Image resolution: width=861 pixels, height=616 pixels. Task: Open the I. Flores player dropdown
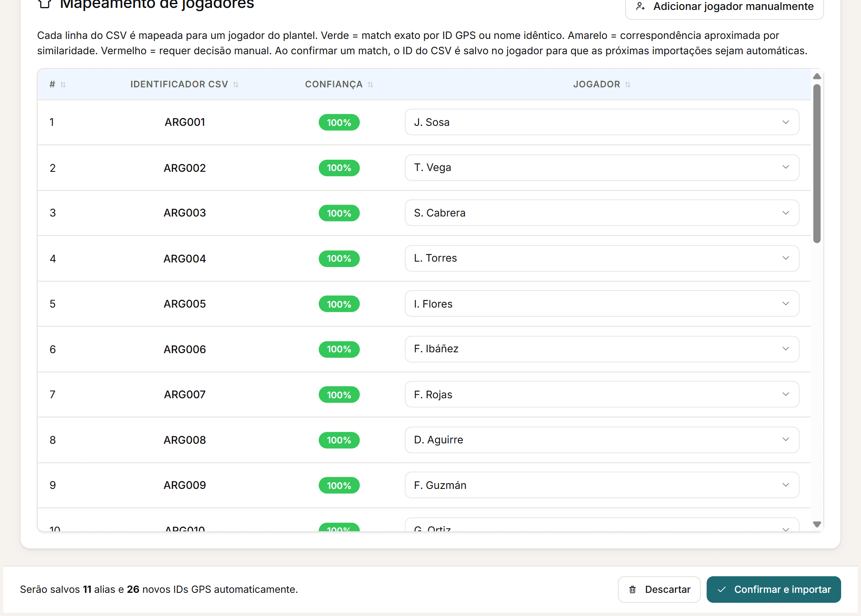click(x=602, y=303)
